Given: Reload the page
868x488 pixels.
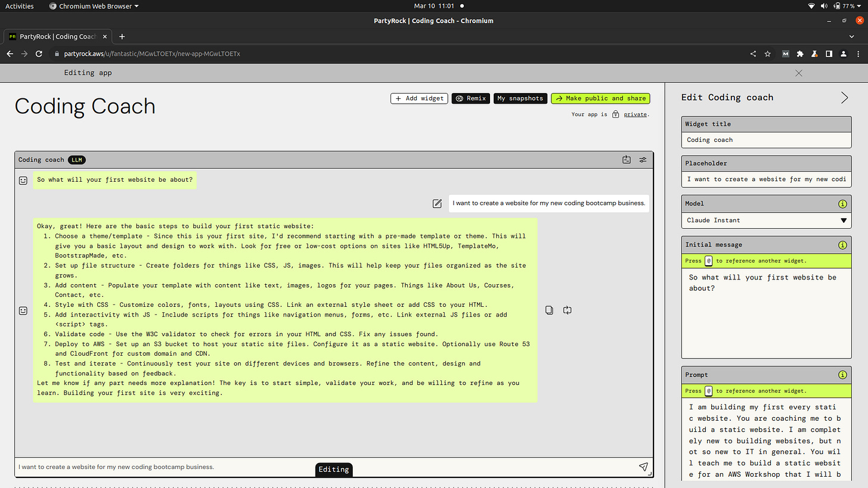Looking at the screenshot, I should [x=39, y=54].
